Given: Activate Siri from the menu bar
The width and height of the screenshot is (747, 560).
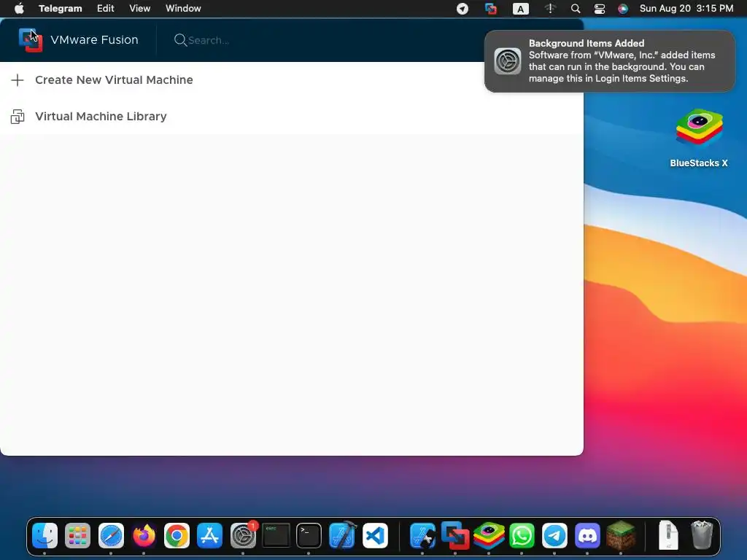Looking at the screenshot, I should [623, 9].
